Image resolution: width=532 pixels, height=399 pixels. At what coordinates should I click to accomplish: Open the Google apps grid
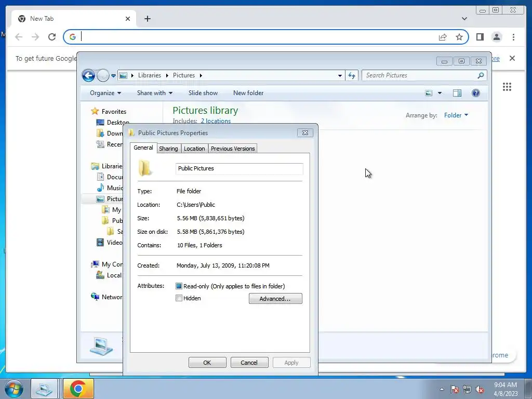click(x=507, y=87)
